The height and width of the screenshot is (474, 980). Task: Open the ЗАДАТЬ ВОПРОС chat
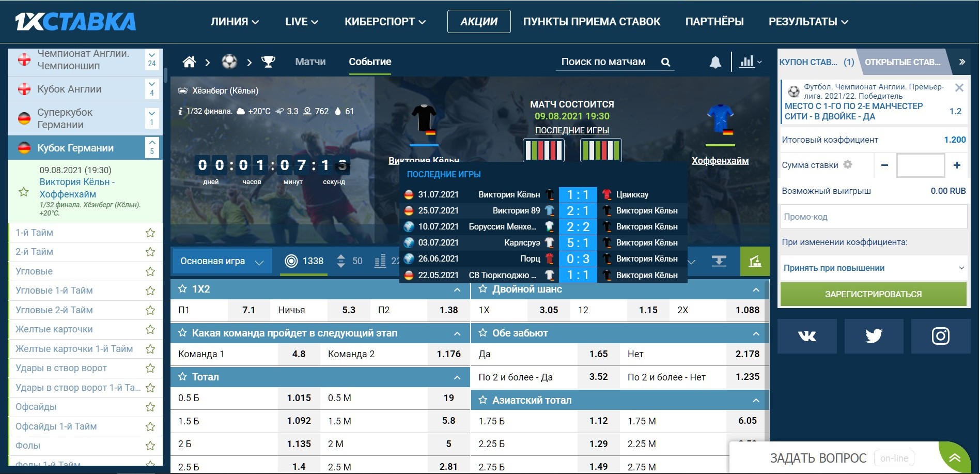coord(818,458)
